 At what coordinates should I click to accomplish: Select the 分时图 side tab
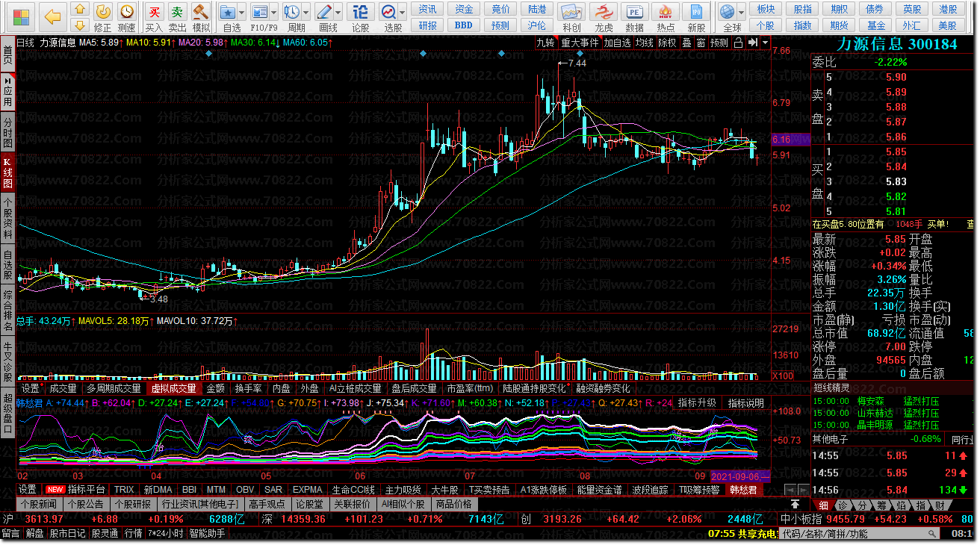tap(7, 132)
